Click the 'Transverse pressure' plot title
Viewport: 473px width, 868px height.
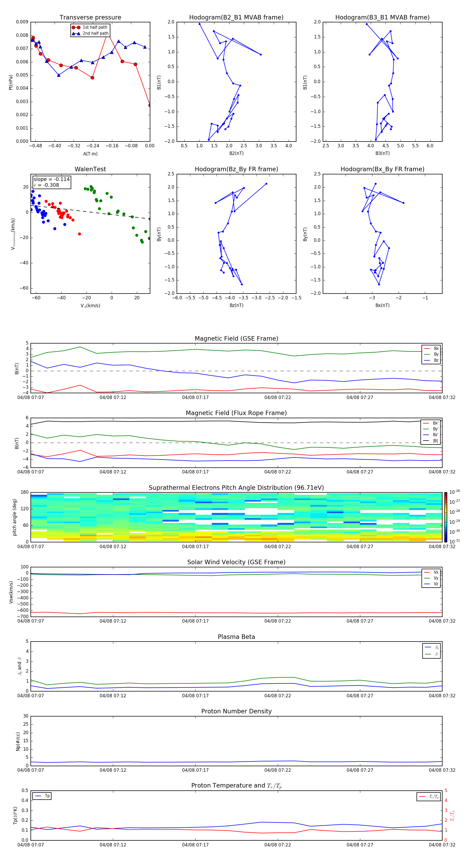(x=90, y=18)
